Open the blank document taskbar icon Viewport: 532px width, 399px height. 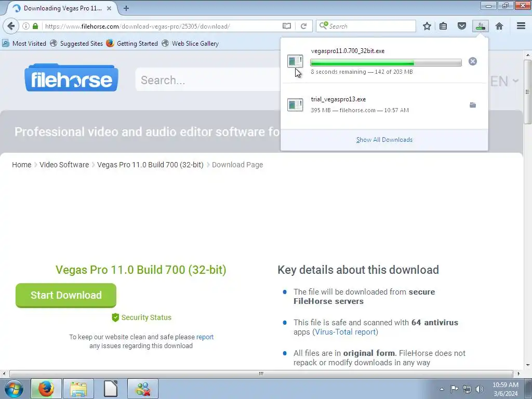click(111, 389)
